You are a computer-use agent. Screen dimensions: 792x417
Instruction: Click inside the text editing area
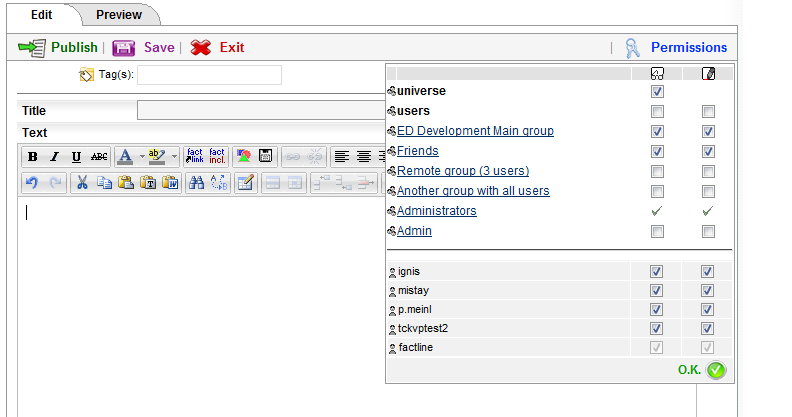(202, 307)
